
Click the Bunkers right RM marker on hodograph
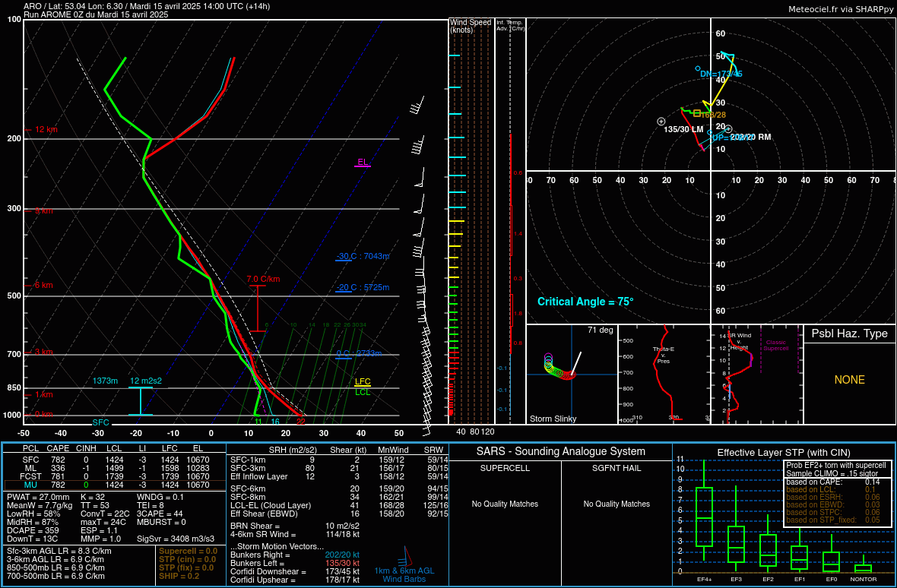(727, 129)
